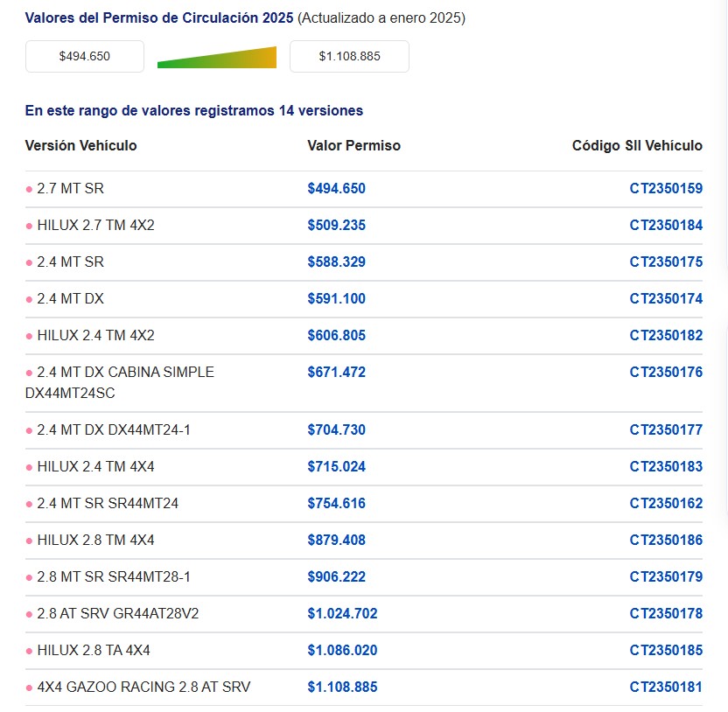Click the maximum value box $1.108.885
Viewport: 728px width, 712px height.
click(x=349, y=56)
